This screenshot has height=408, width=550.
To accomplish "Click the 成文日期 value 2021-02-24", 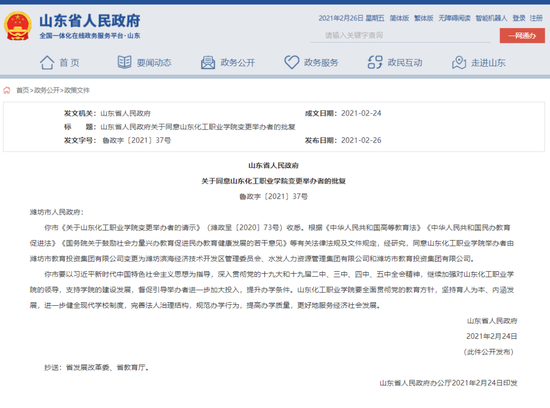I will (x=361, y=113).
